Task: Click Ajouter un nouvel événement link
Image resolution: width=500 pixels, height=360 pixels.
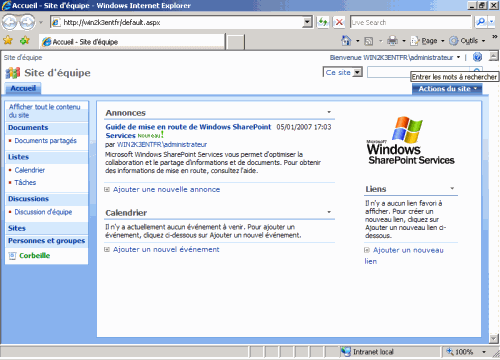Action: click(x=166, y=249)
